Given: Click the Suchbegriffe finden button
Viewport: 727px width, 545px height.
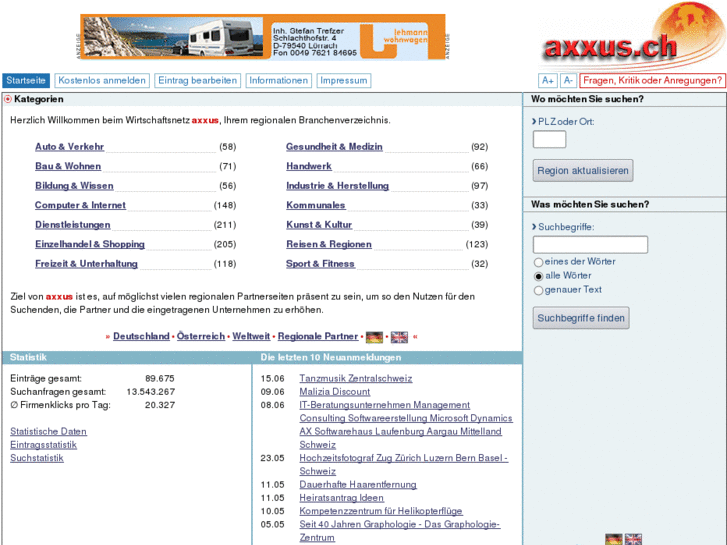Looking at the screenshot, I should coord(581,318).
